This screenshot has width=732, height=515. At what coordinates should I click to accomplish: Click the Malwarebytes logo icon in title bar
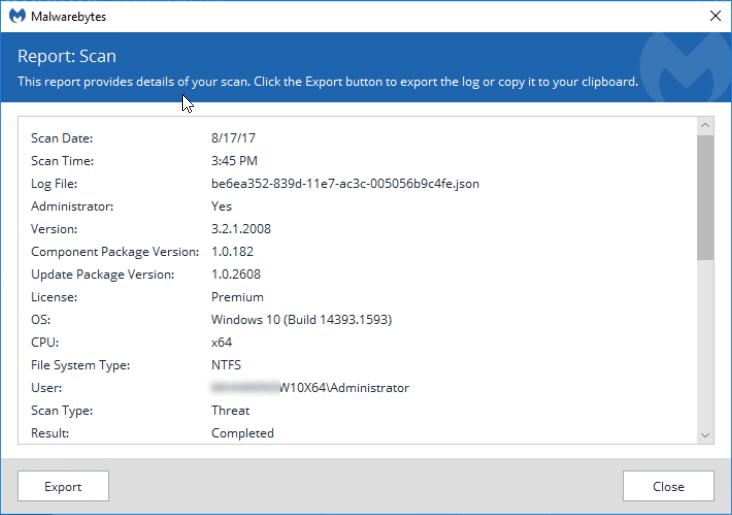(x=17, y=16)
